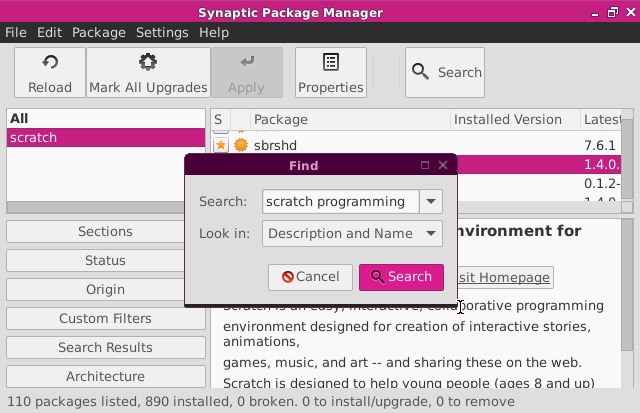Expand the Look in combo box

click(x=431, y=233)
